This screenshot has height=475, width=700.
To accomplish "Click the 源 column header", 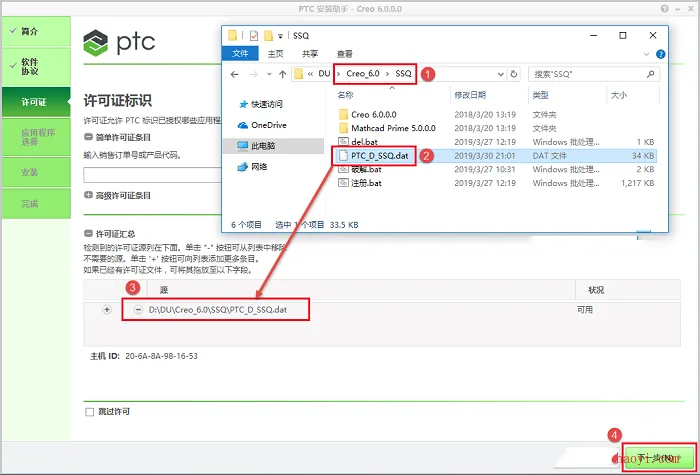I will [x=164, y=290].
